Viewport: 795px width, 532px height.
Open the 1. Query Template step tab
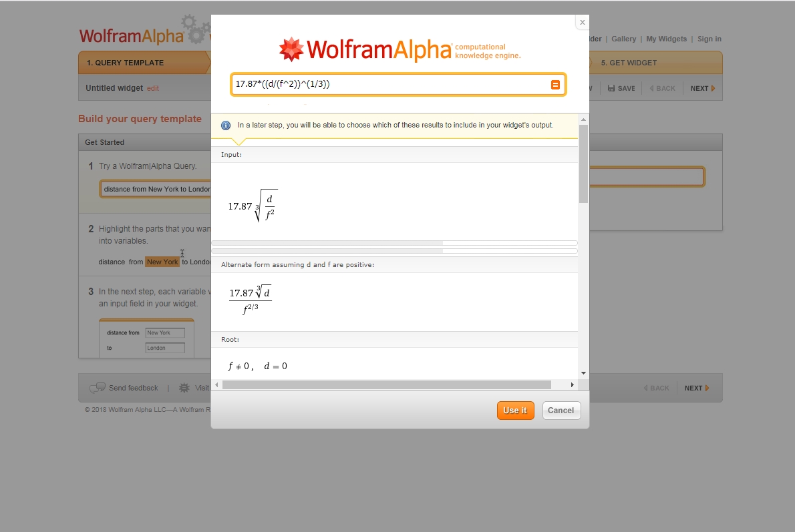144,63
